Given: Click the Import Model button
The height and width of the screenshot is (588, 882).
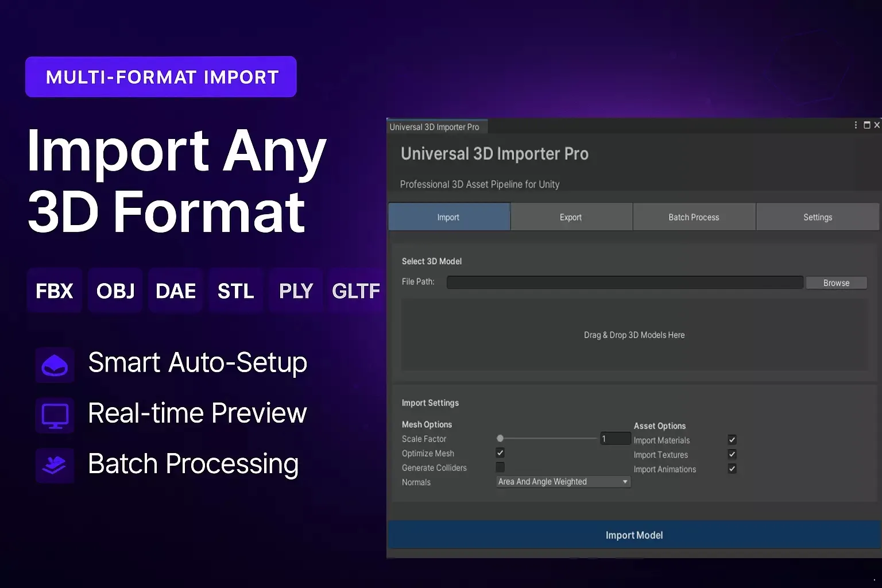Looking at the screenshot, I should click(x=635, y=535).
